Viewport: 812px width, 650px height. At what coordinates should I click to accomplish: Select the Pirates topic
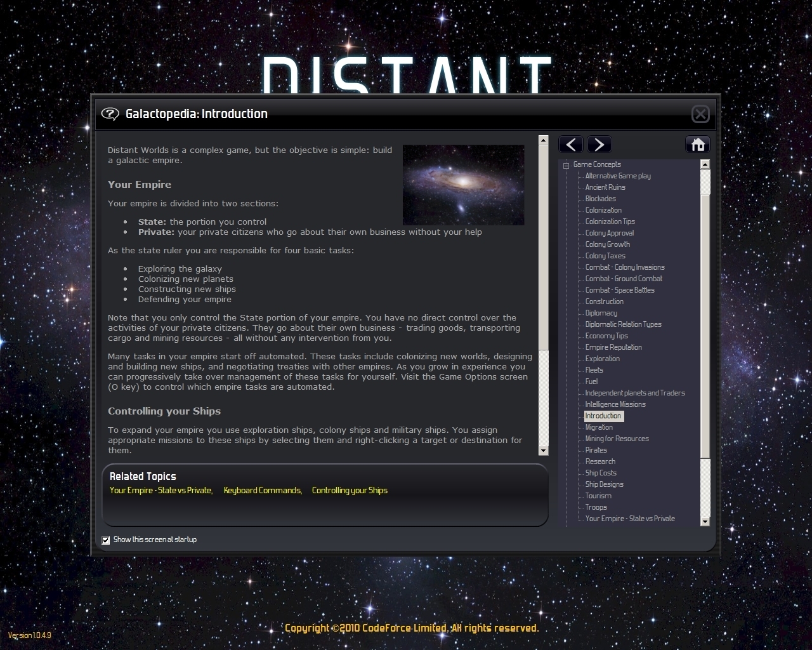596,450
